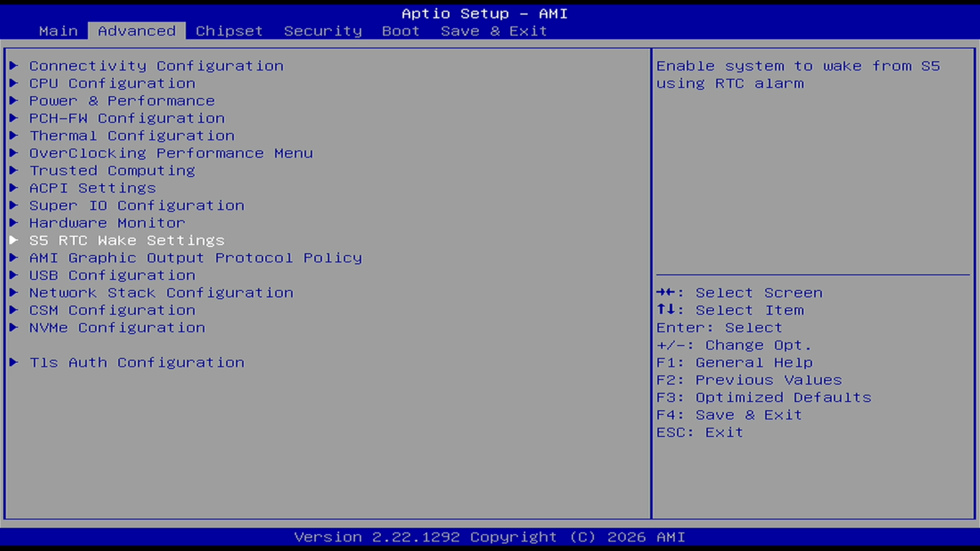Click the 'Aptio Setup - AMI' title
Screen dimensions: 980x551
point(484,13)
